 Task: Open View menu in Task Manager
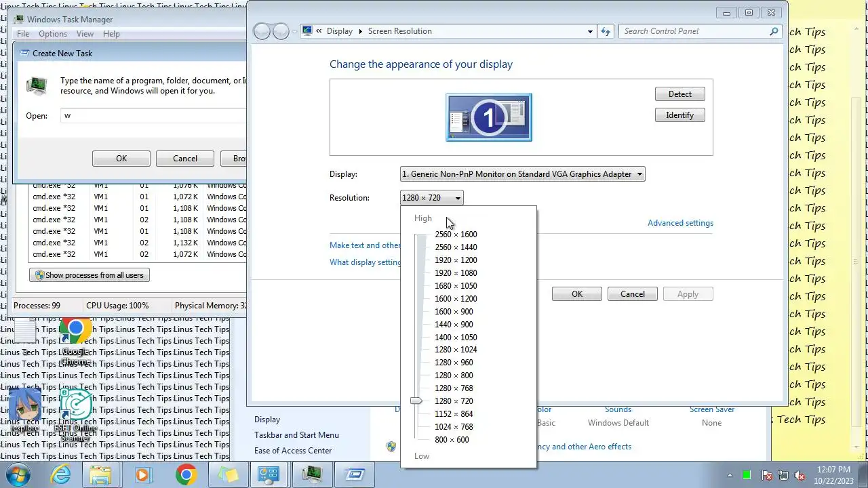tap(85, 34)
